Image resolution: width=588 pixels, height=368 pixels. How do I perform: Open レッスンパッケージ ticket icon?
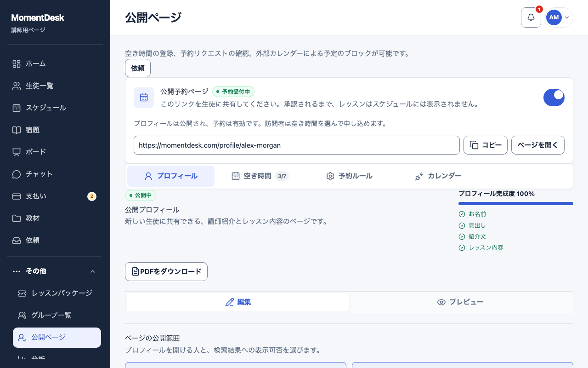tap(22, 293)
